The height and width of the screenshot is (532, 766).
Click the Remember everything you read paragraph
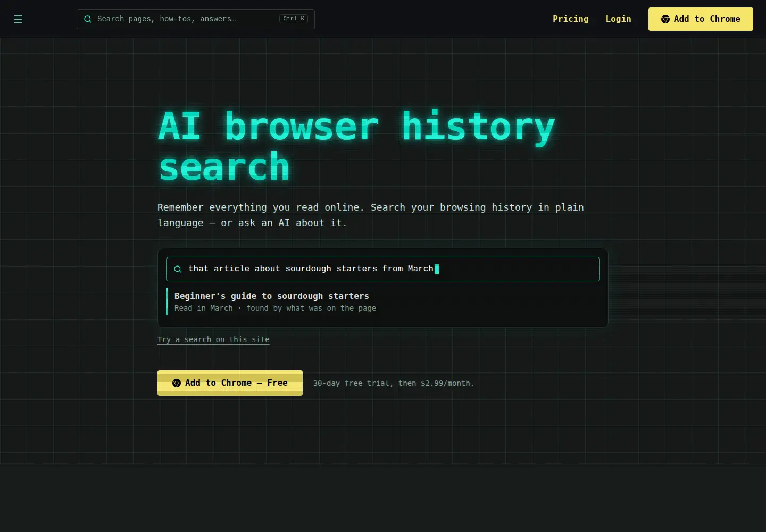[x=371, y=215]
